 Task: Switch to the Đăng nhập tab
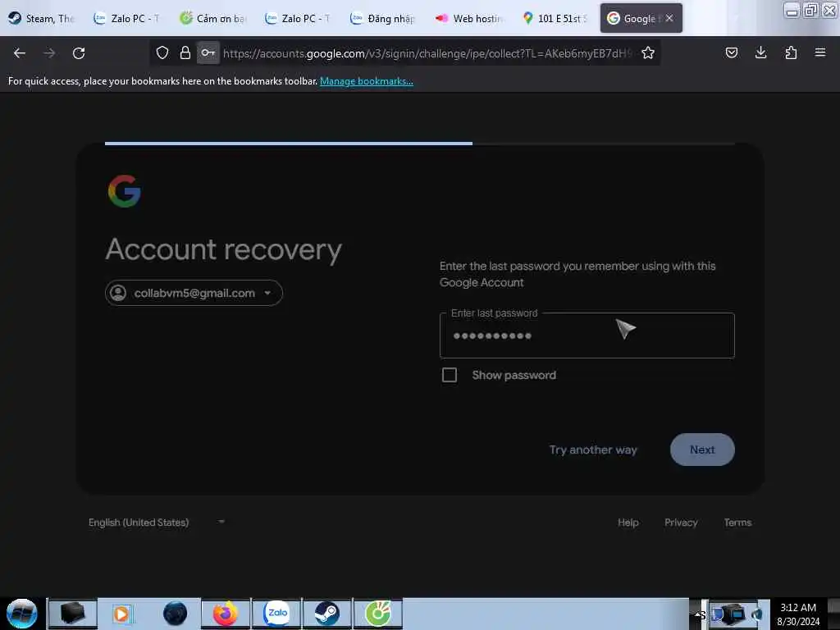pos(383,18)
